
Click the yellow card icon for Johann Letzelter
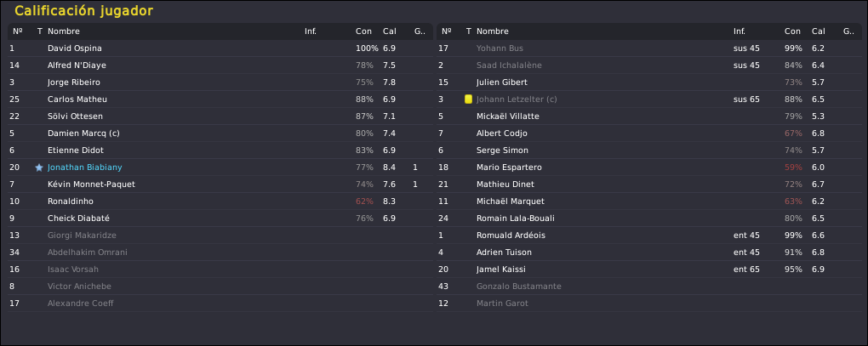(x=468, y=99)
